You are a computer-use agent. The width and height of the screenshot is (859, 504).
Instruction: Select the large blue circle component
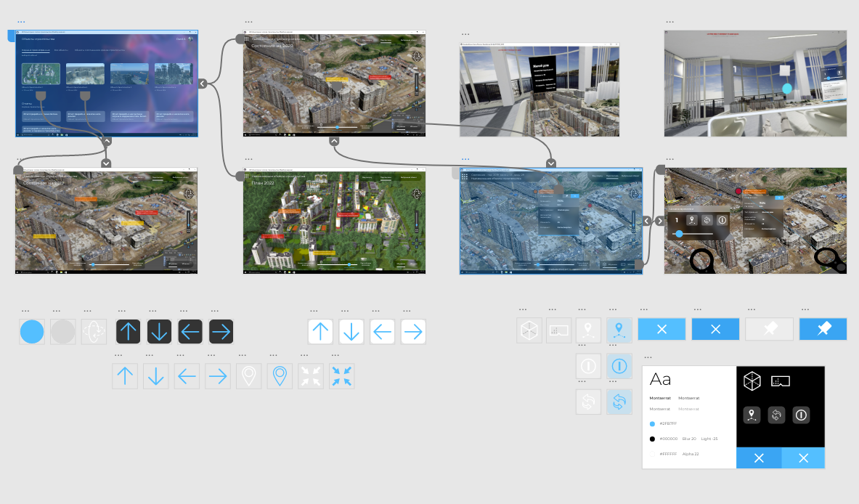tap(32, 332)
